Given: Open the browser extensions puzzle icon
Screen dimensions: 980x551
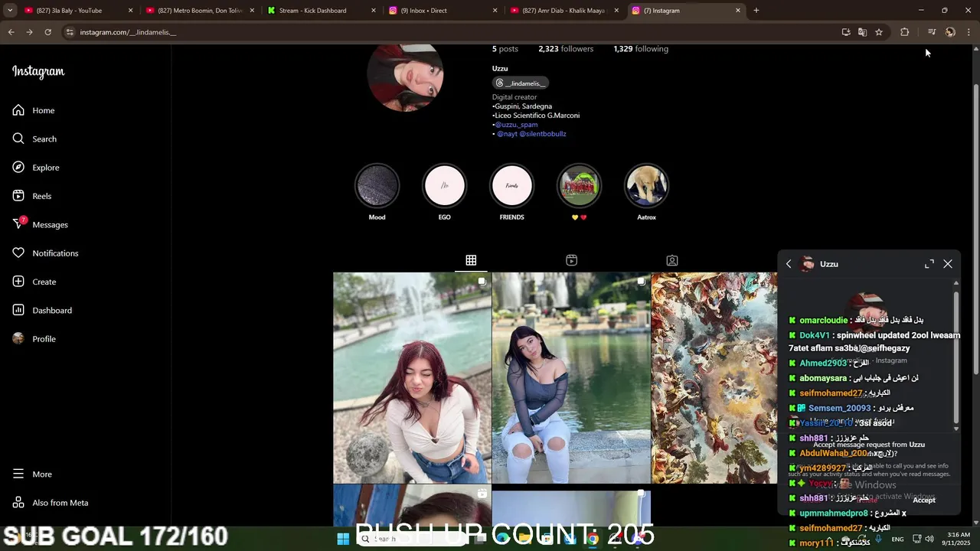Looking at the screenshot, I should tap(905, 32).
